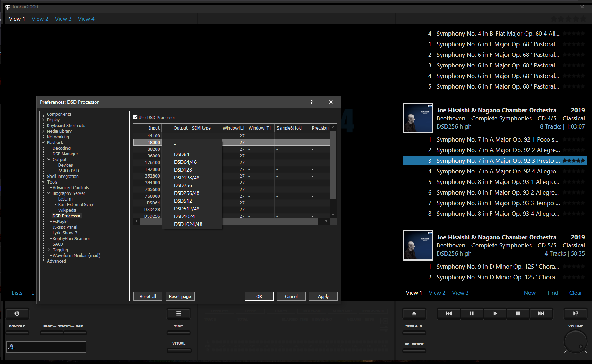Select the dash (none) dropdown option
592x364 pixels.
[192, 144]
